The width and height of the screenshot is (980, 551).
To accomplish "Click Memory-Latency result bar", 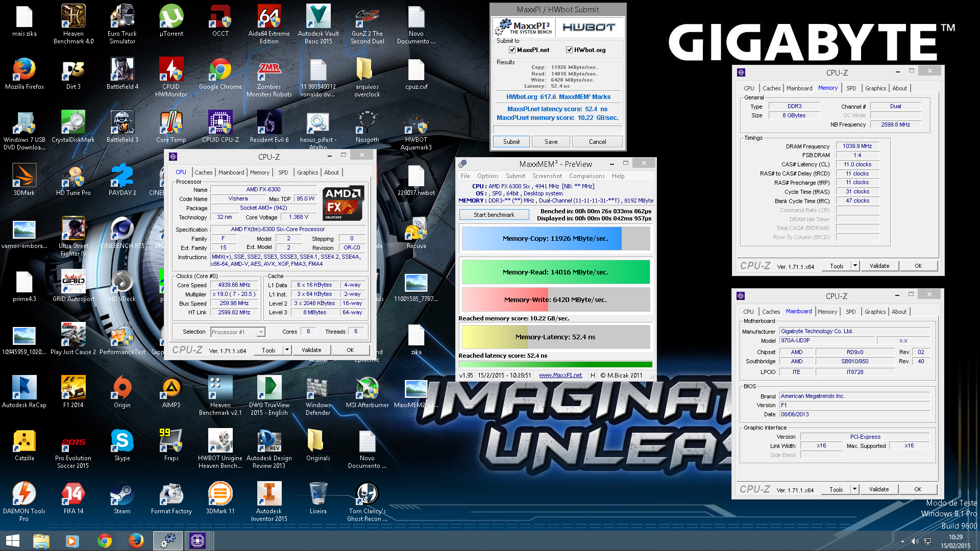I will click(x=556, y=337).
